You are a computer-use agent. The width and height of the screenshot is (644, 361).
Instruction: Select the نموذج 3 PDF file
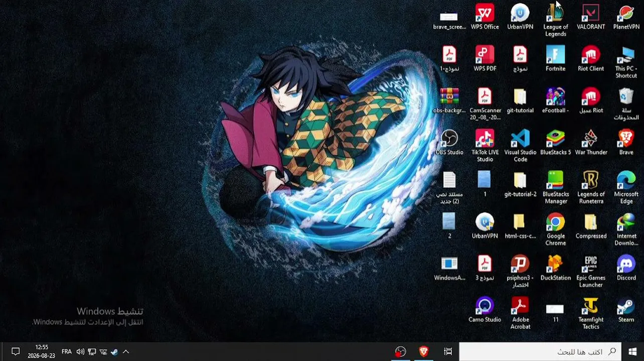pos(485,268)
